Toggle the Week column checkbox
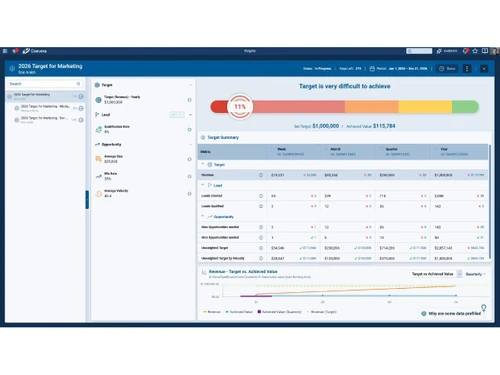 coord(273,149)
